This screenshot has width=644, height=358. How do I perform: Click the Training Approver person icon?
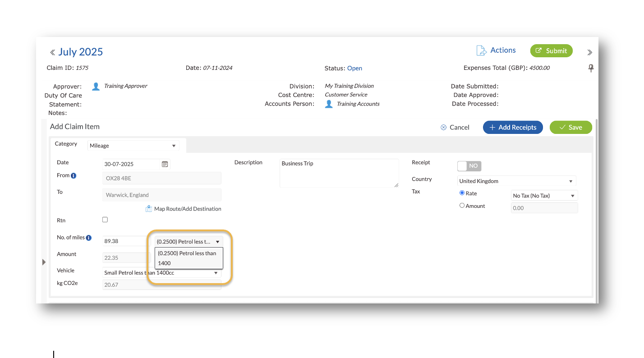[x=96, y=87]
